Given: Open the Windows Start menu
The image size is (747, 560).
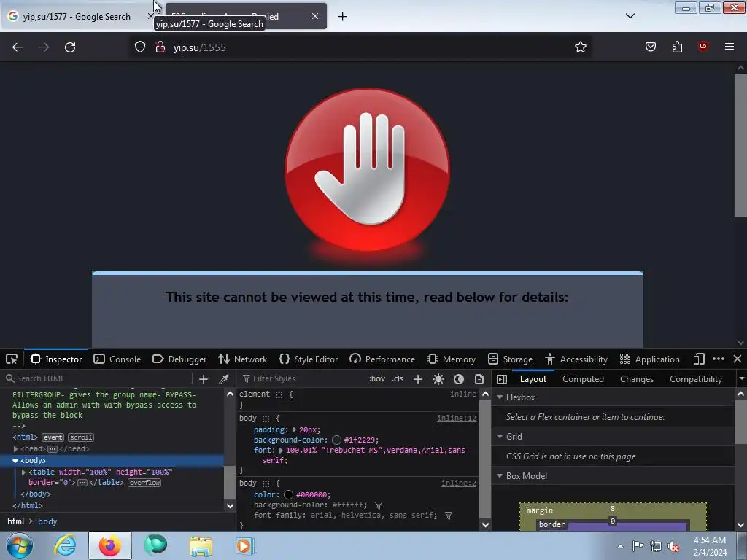Looking at the screenshot, I should coord(20,545).
